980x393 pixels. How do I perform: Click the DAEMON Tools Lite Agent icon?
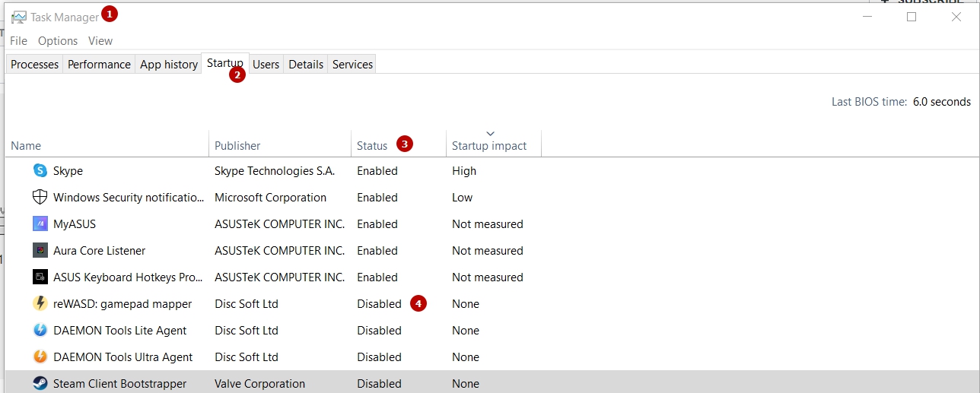(40, 331)
